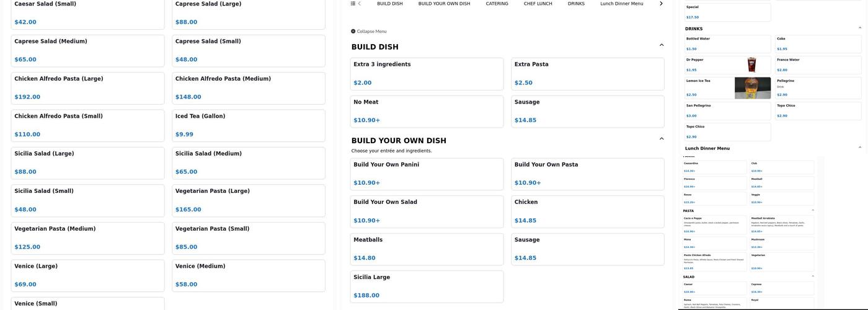Screen dimensions: 868x310
Task: Add Iced Tea (Gallon) item
Action: (x=248, y=125)
